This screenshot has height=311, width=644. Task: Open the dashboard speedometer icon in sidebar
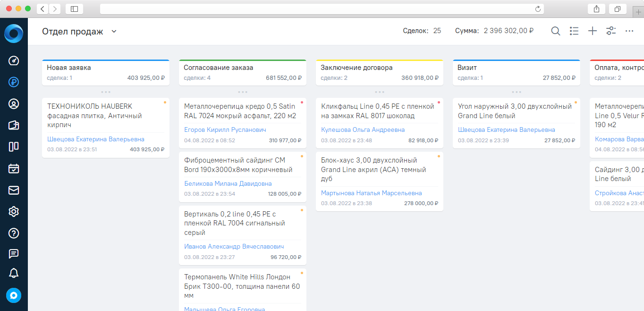pyautogui.click(x=13, y=60)
